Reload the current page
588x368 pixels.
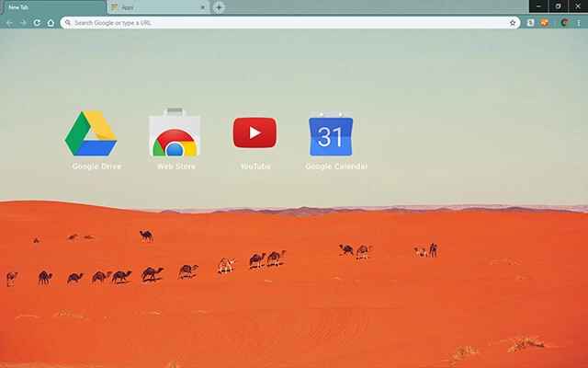(37, 23)
